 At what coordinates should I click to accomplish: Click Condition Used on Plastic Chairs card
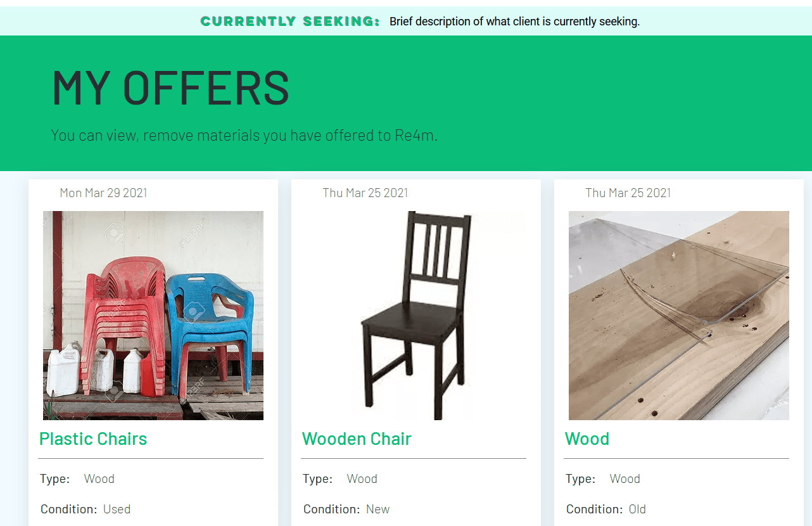pos(86,509)
